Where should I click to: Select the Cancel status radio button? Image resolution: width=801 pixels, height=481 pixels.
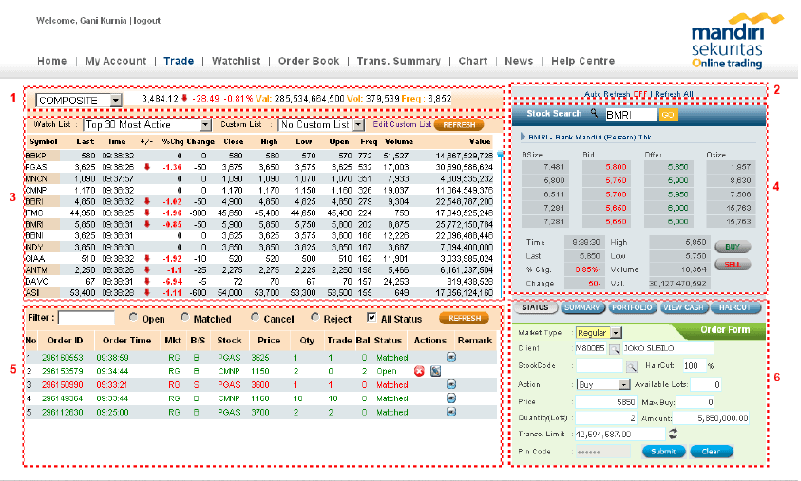pos(254,317)
